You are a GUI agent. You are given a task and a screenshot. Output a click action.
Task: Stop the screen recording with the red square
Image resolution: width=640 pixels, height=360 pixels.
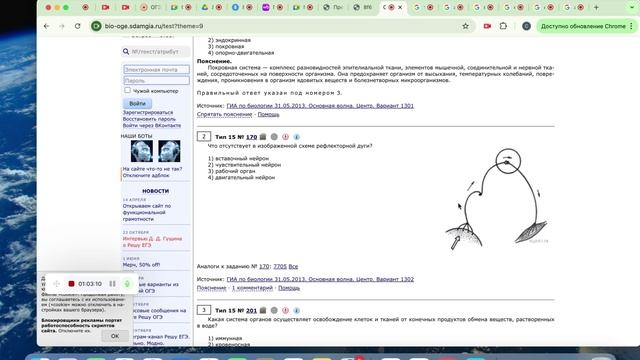pos(71,284)
